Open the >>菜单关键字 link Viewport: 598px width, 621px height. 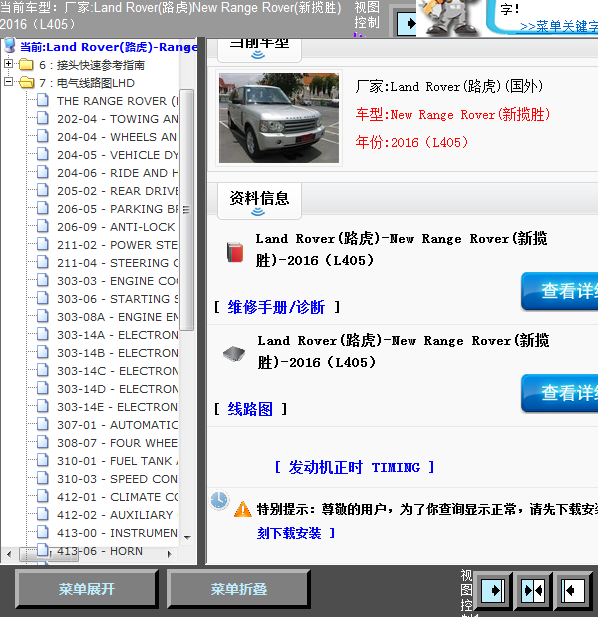tap(559, 27)
